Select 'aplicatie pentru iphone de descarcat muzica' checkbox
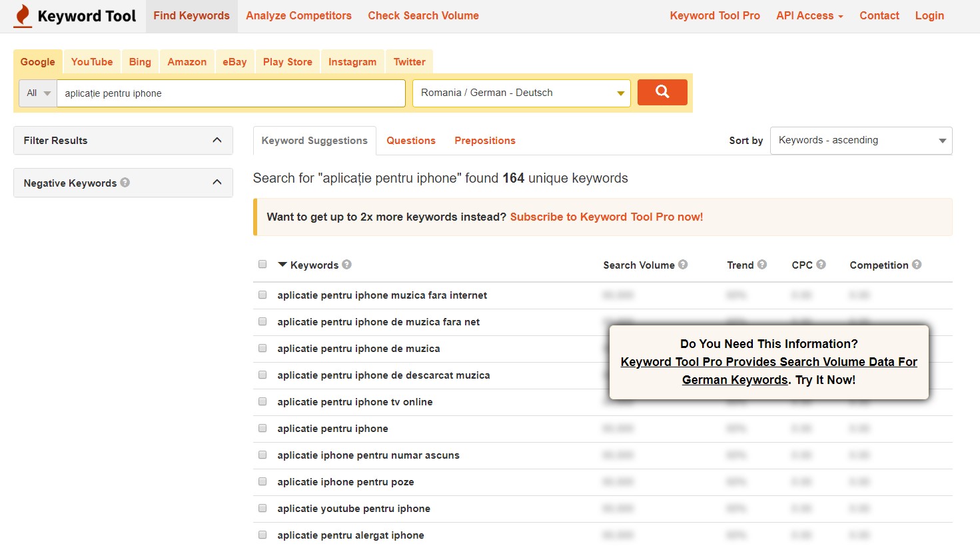The image size is (980, 548). coord(262,375)
